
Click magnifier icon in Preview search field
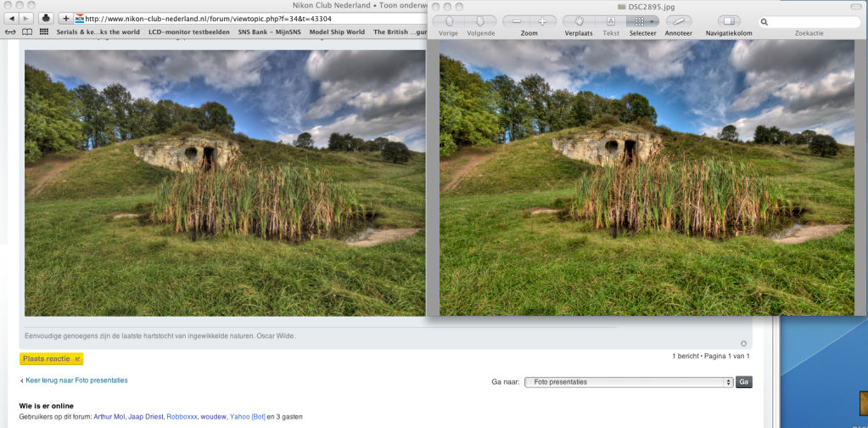coord(765,22)
